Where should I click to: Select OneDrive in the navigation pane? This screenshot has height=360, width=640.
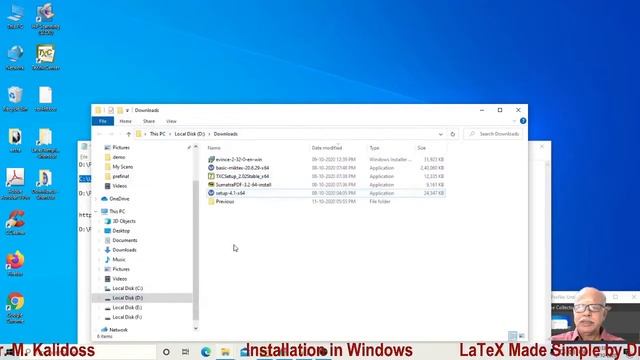click(119, 199)
